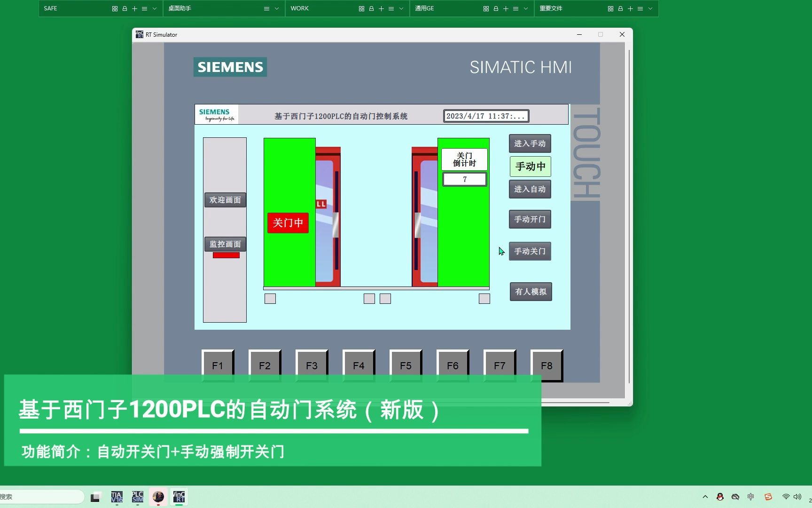
Task: Select the 通用GE group label
Action: pos(424,8)
